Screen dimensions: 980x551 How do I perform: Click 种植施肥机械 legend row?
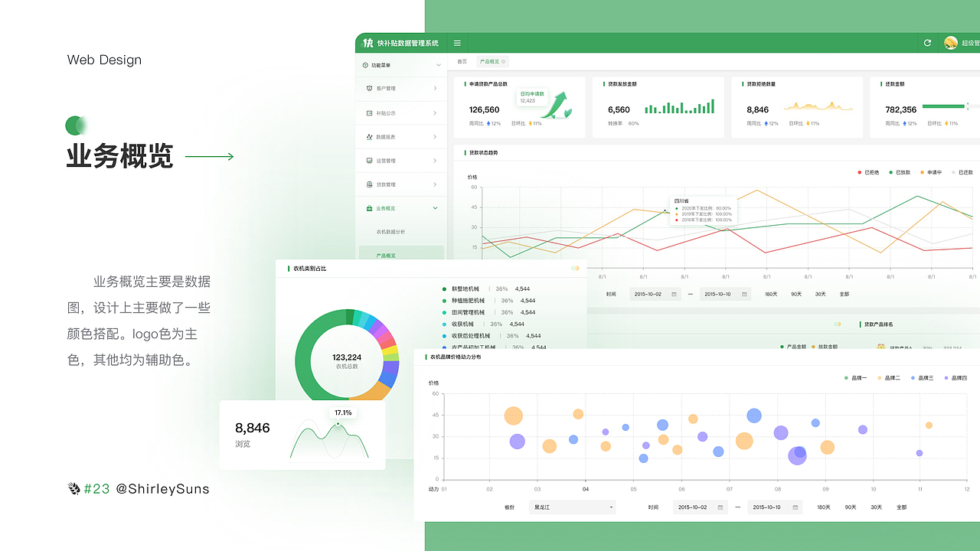tap(488, 301)
